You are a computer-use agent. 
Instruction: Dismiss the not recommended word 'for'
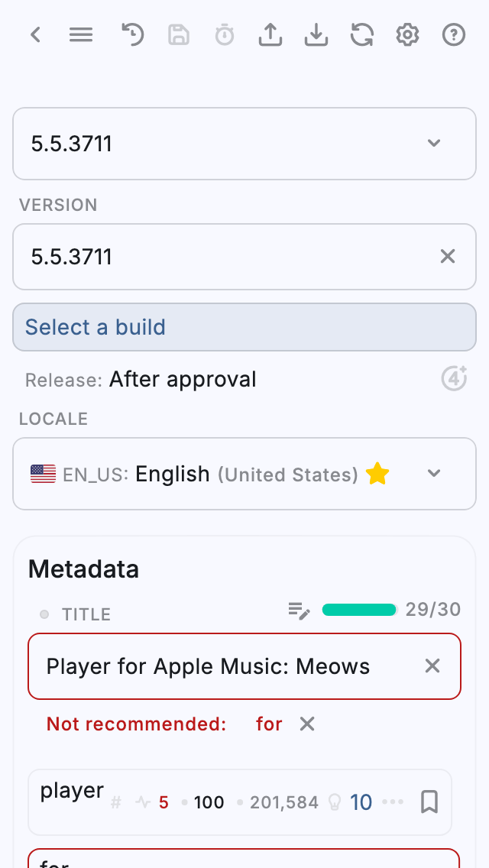(307, 724)
